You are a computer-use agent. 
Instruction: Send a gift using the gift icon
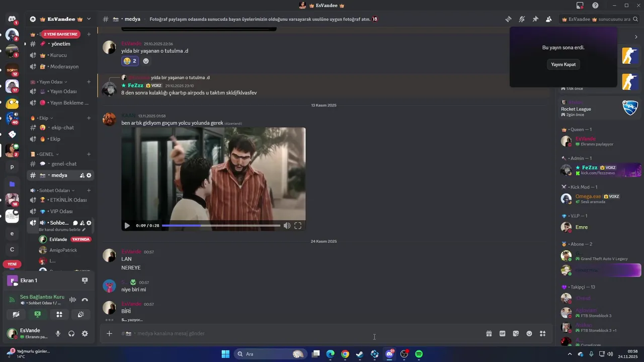tap(489, 333)
